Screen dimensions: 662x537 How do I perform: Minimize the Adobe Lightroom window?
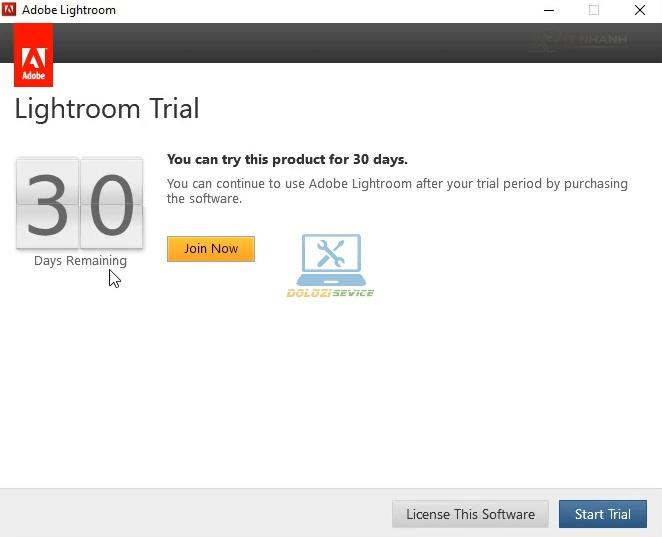[547, 10]
